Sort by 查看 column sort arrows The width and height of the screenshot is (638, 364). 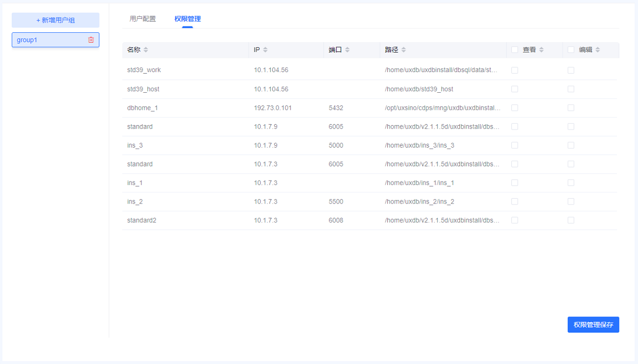pos(541,50)
